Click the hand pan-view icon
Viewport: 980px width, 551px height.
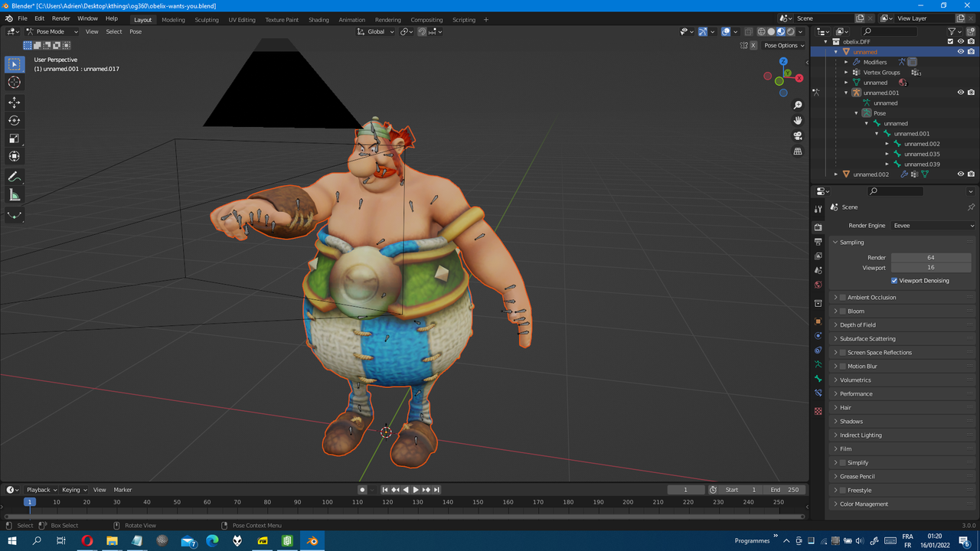tap(798, 120)
